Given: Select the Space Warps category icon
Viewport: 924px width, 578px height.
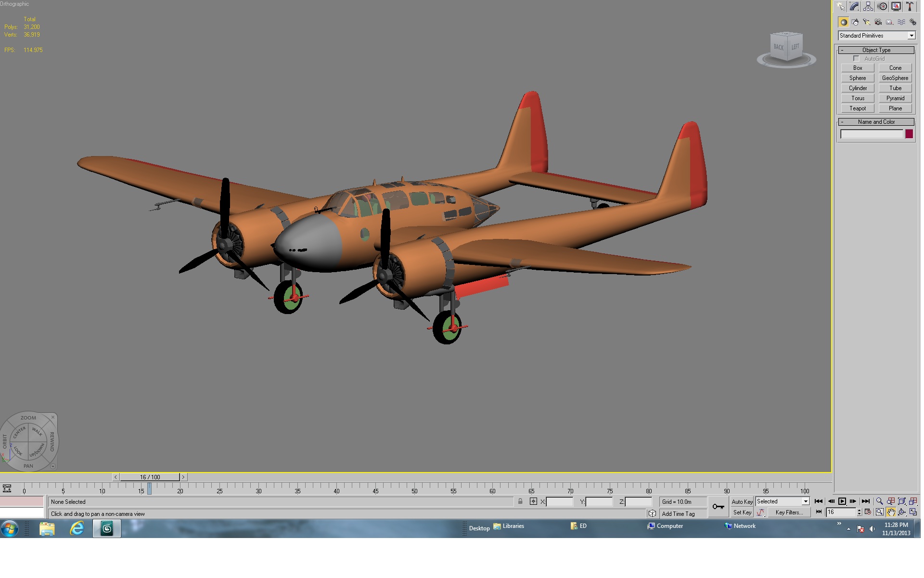Looking at the screenshot, I should (x=901, y=22).
